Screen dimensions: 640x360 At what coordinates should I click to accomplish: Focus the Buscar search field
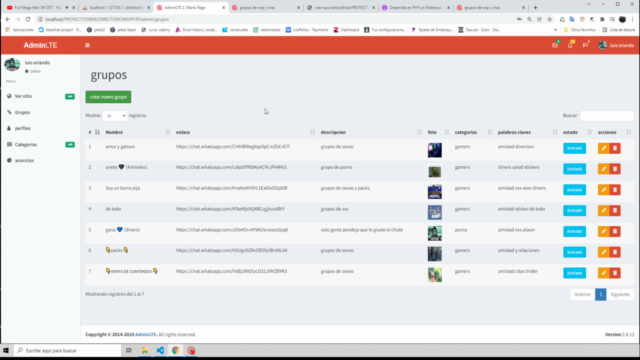tap(607, 116)
